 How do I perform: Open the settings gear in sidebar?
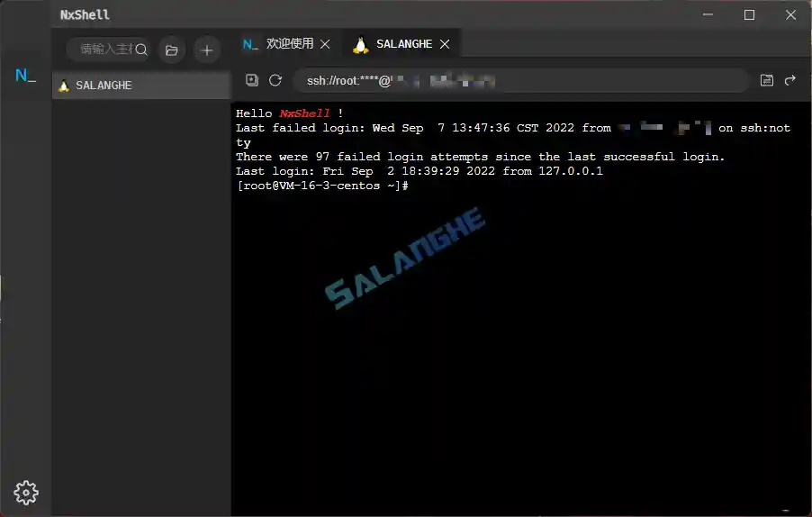[26, 493]
